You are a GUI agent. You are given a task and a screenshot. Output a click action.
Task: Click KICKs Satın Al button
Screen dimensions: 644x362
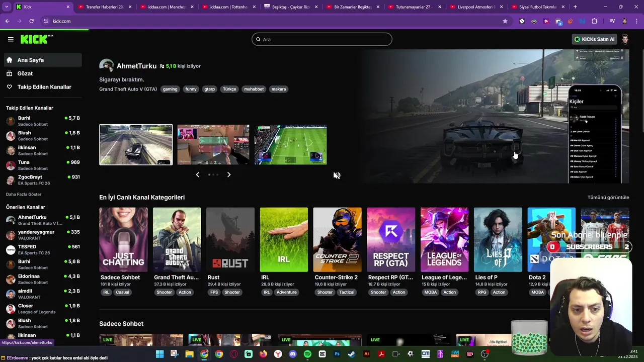tap(594, 39)
